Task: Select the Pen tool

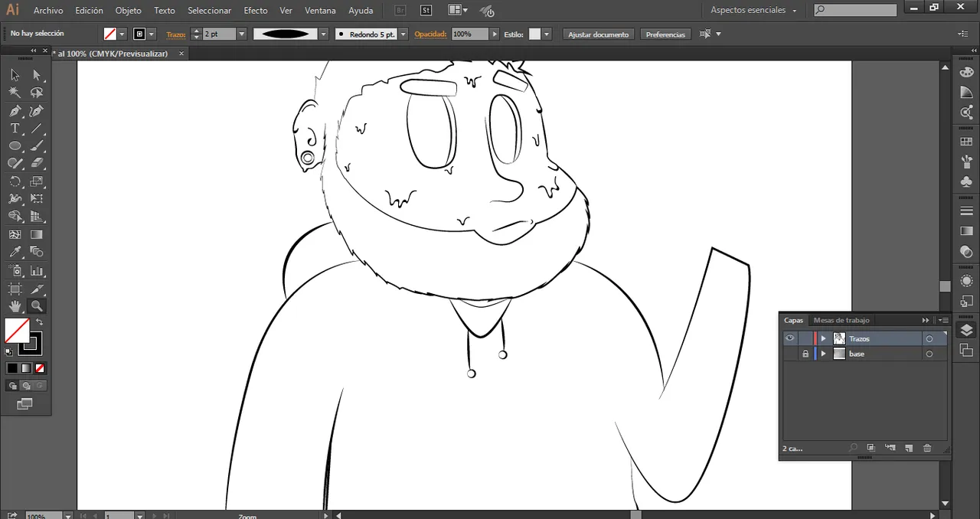Action: (x=15, y=111)
